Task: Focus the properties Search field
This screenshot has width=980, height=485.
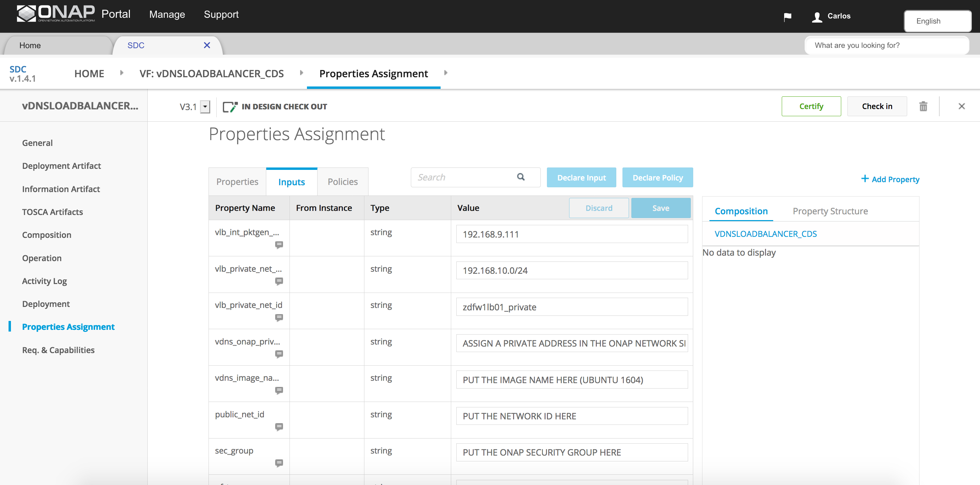Action: 475,177
